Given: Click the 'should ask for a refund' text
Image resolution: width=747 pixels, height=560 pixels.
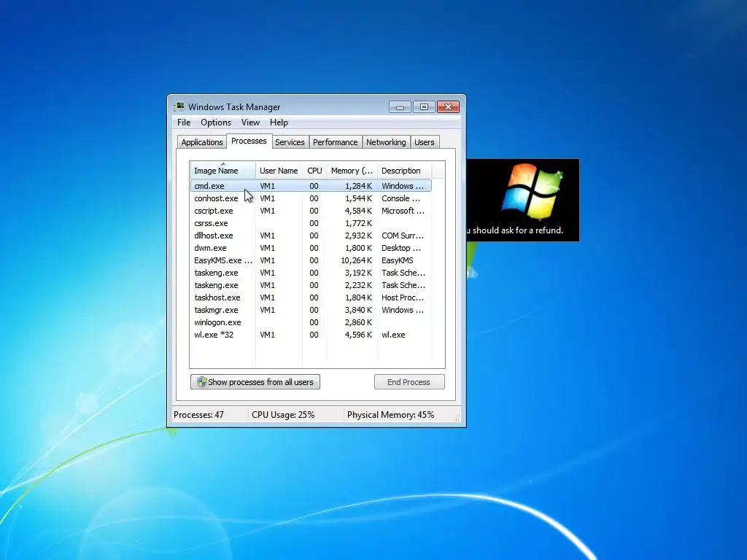Looking at the screenshot, I should pos(518,230).
